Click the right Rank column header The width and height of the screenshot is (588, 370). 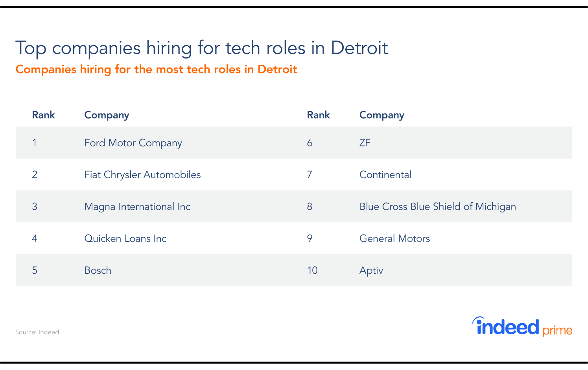point(318,115)
